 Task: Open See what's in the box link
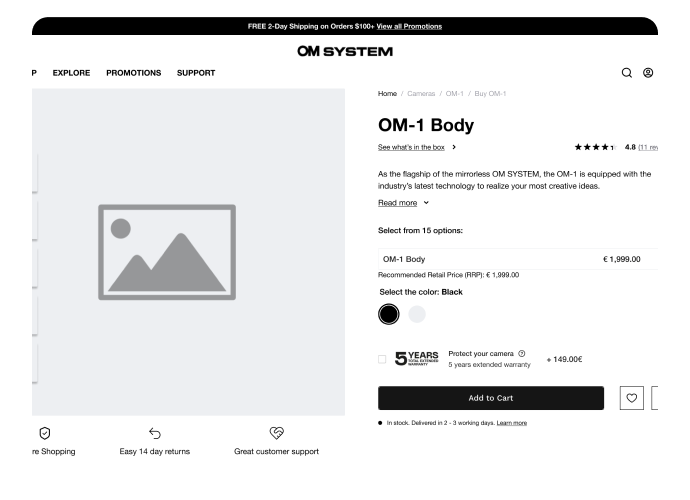tap(411, 147)
